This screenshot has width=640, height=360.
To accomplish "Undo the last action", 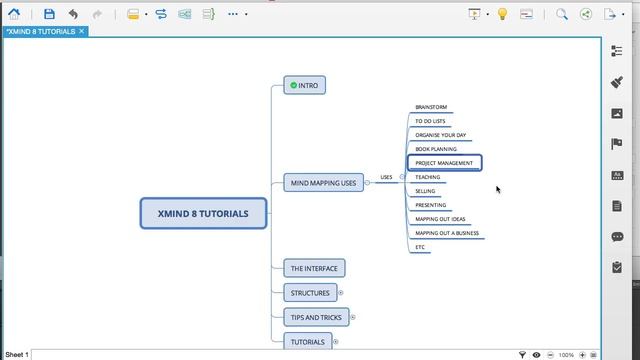I will [73, 14].
